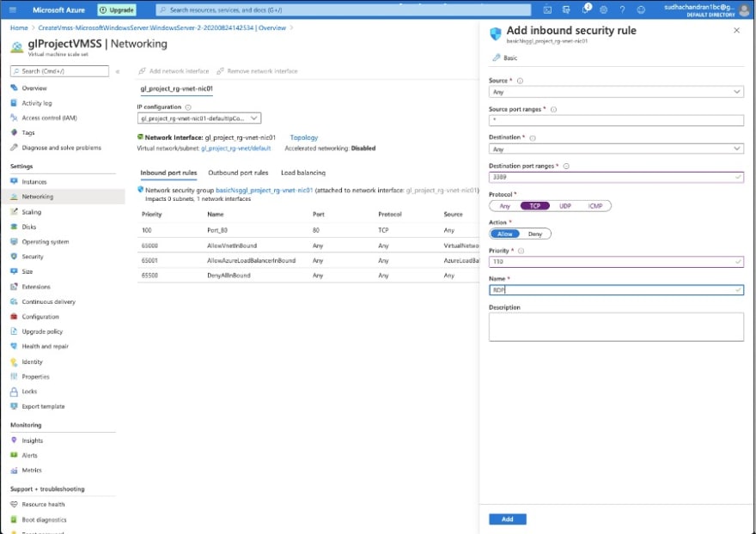Click Remove network interface
The width and height of the screenshot is (756, 534).
coord(257,71)
